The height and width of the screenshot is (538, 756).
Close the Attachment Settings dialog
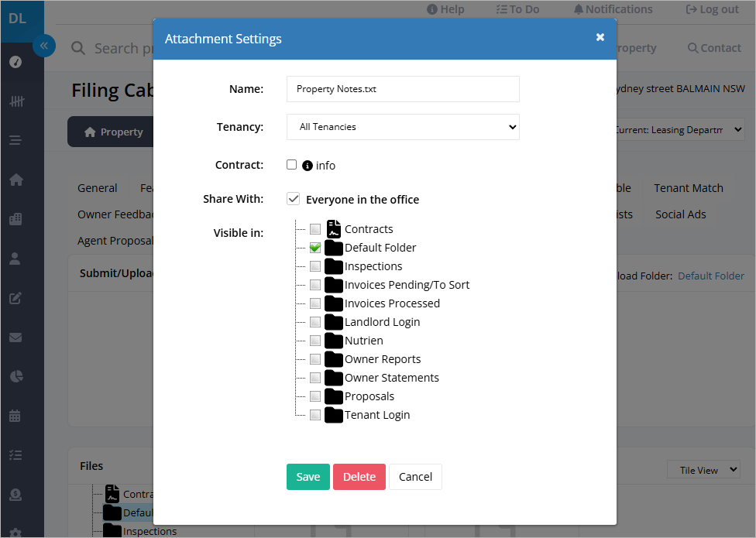pyautogui.click(x=600, y=37)
